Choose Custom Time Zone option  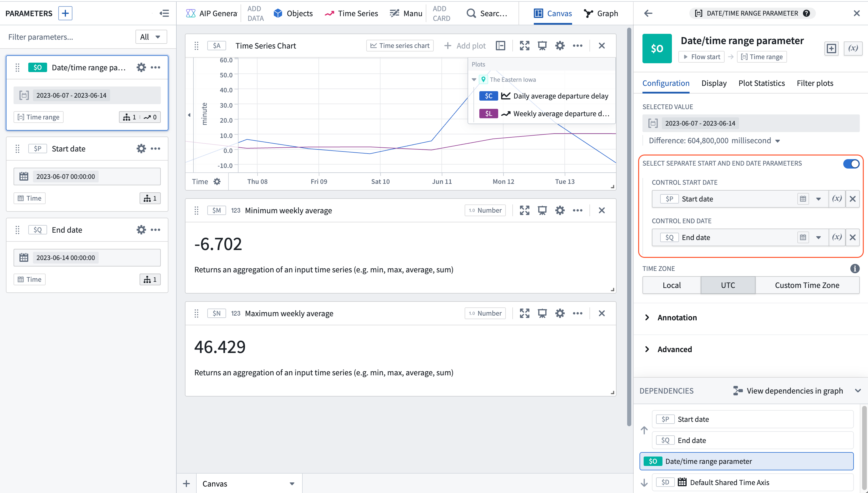tap(807, 285)
